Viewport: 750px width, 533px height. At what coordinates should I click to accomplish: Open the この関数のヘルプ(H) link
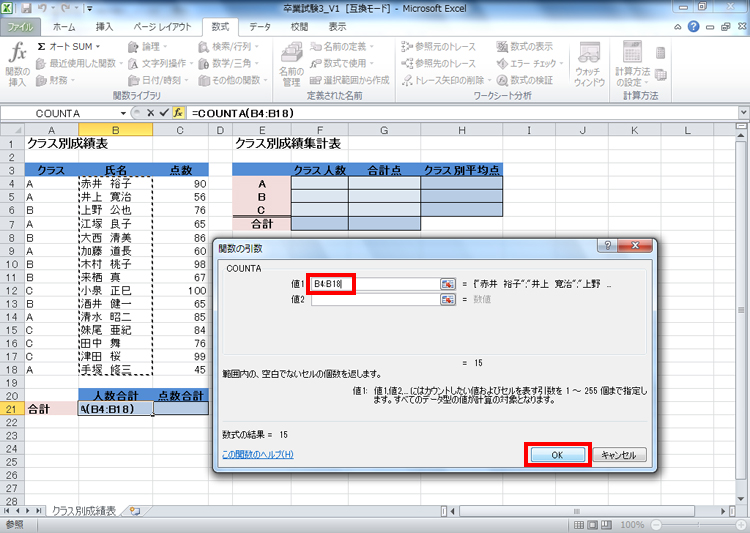[x=258, y=454]
